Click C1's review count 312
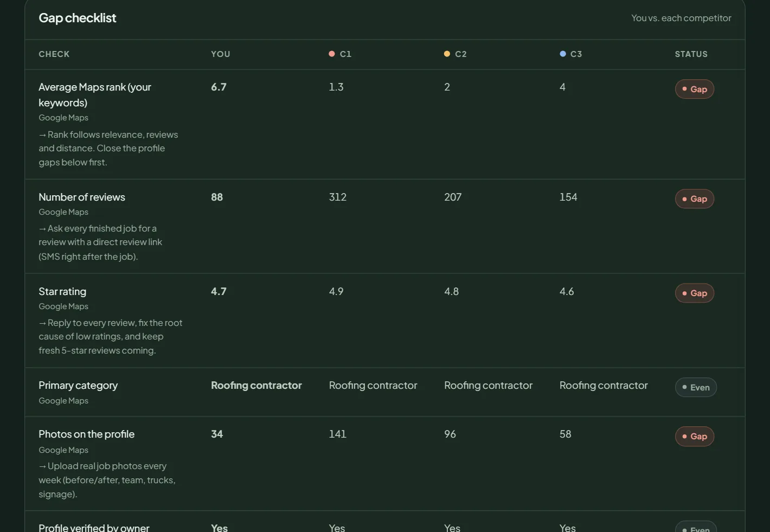 click(337, 197)
